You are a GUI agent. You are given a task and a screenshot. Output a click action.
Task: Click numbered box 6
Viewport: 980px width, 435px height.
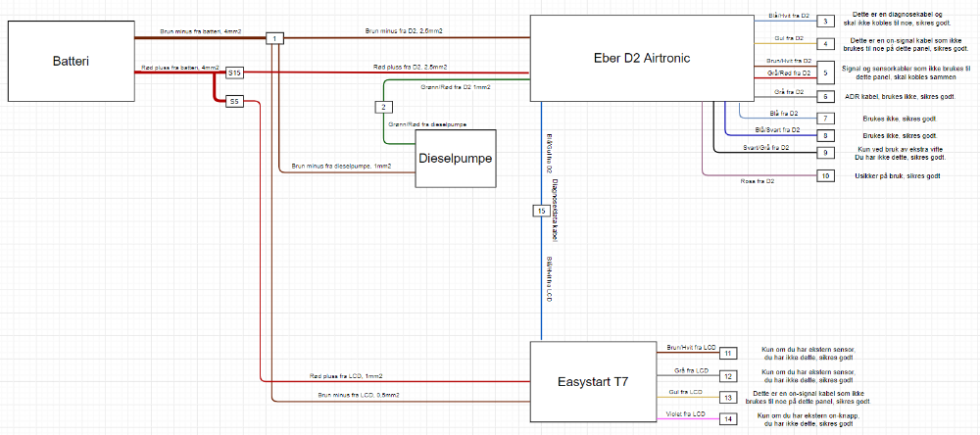(x=825, y=97)
